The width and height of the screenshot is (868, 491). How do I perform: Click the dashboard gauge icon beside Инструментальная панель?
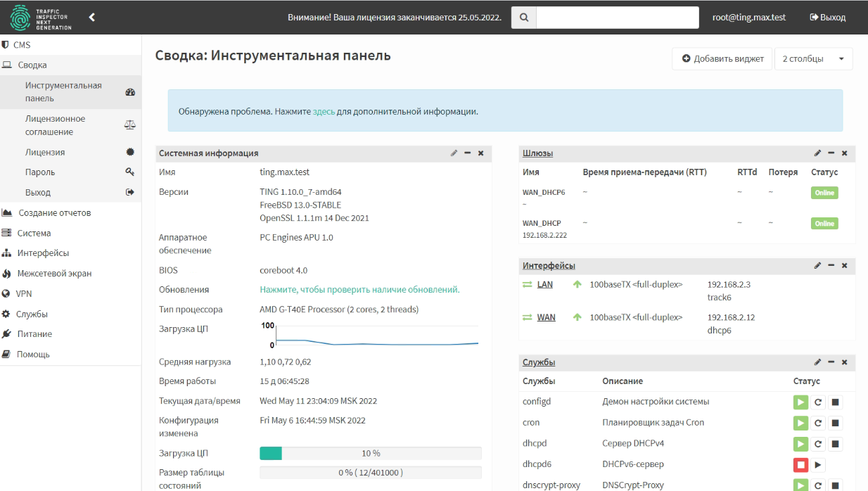click(x=129, y=92)
